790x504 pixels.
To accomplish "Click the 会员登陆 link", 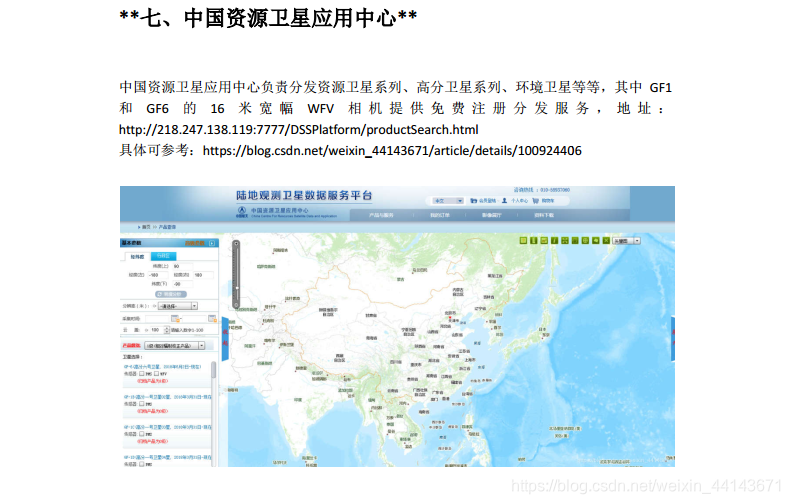I will (x=487, y=201).
